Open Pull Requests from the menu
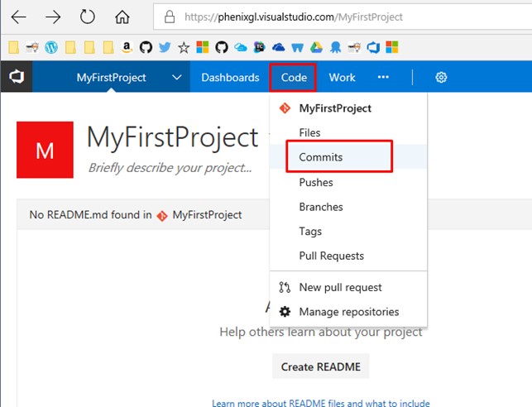This screenshot has width=532, height=407. click(x=331, y=256)
